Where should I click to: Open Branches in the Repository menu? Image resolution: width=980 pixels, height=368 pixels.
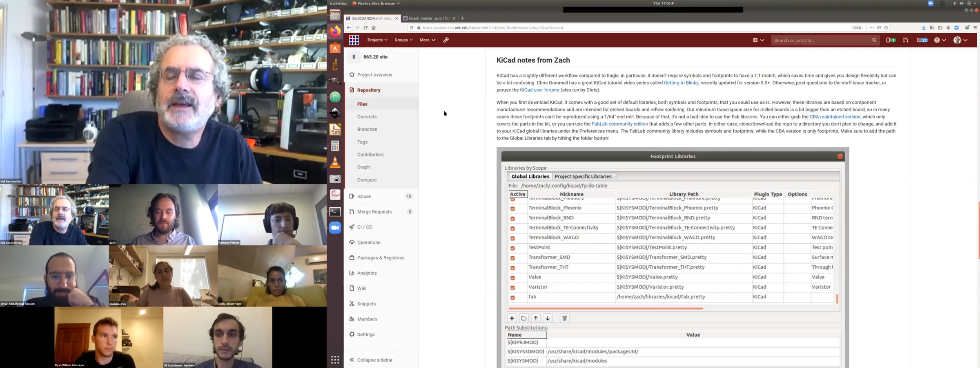click(x=367, y=129)
